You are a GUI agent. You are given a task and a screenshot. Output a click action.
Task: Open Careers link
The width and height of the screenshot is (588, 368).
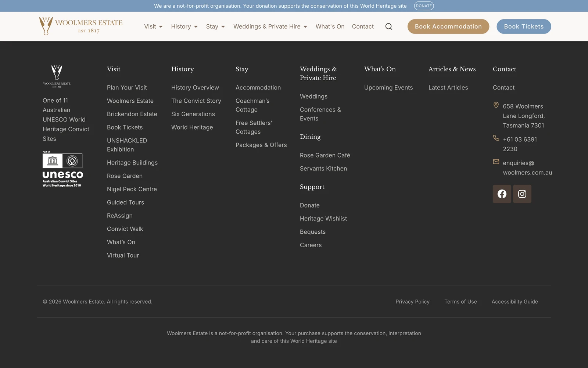click(311, 245)
